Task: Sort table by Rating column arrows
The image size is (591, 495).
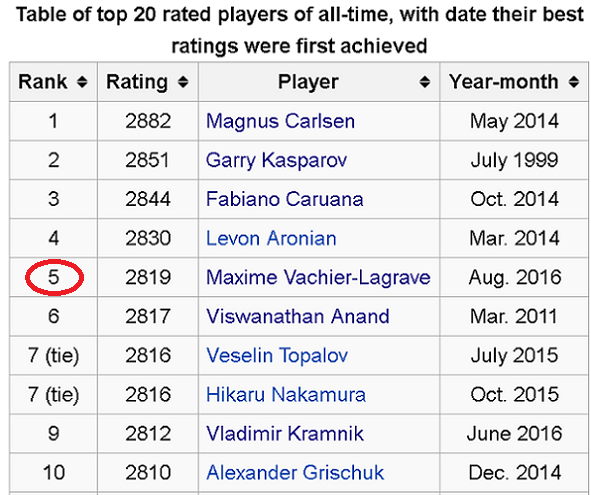Action: point(183,82)
